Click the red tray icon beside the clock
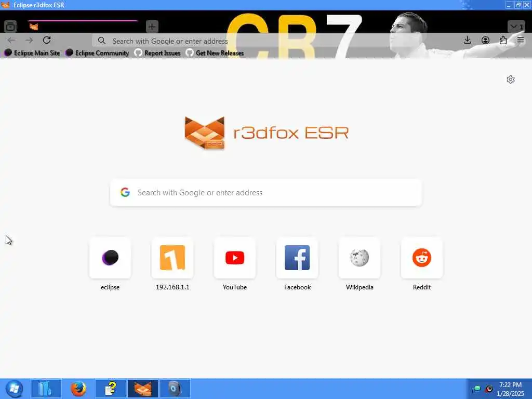The height and width of the screenshot is (399, 532). pos(489,389)
